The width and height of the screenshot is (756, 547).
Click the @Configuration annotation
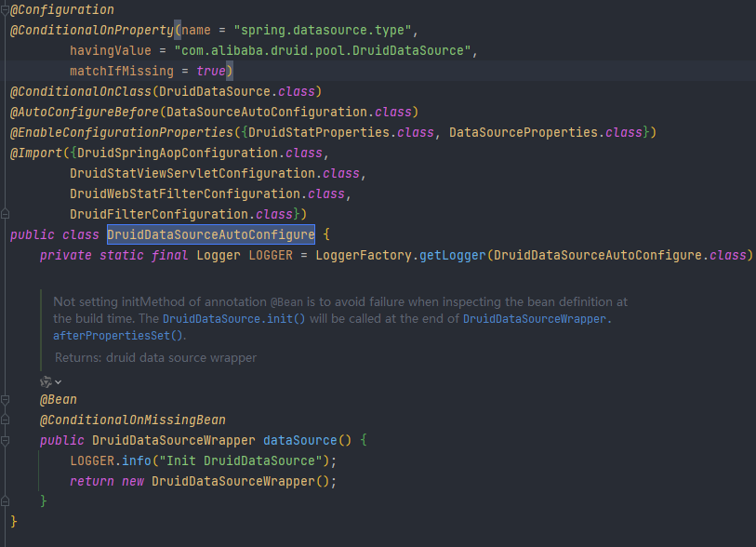[62, 9]
